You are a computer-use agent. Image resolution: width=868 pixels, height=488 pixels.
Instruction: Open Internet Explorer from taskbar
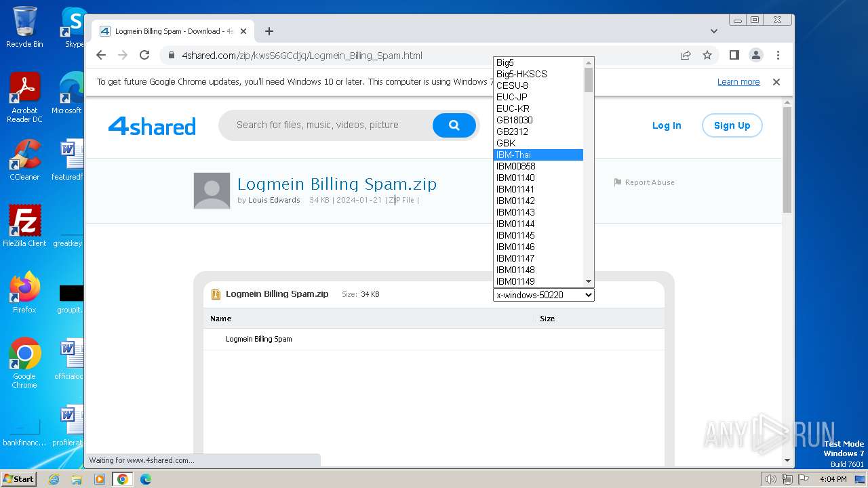coord(54,479)
